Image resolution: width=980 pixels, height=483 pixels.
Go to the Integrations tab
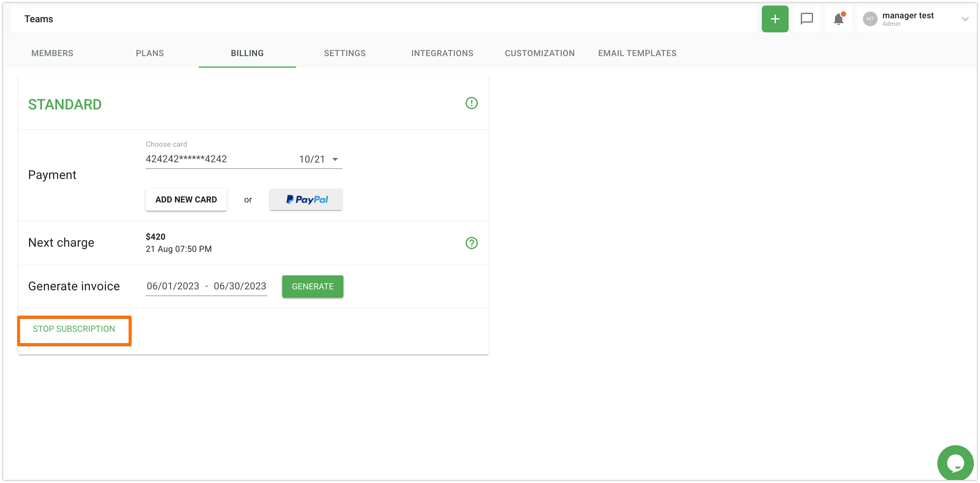point(442,53)
